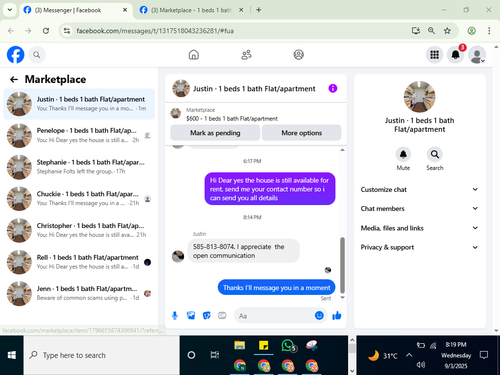Go to the Home feed icon
This screenshot has width=500, height=375.
click(x=194, y=55)
